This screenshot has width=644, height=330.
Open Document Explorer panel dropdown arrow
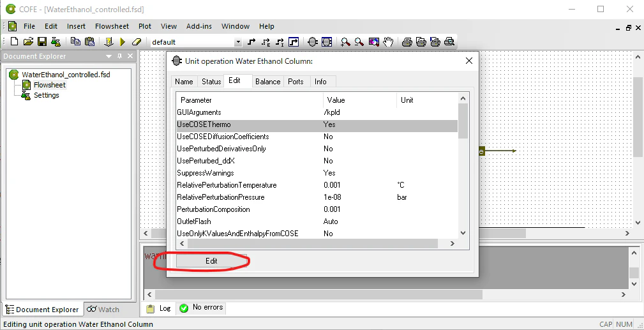109,56
